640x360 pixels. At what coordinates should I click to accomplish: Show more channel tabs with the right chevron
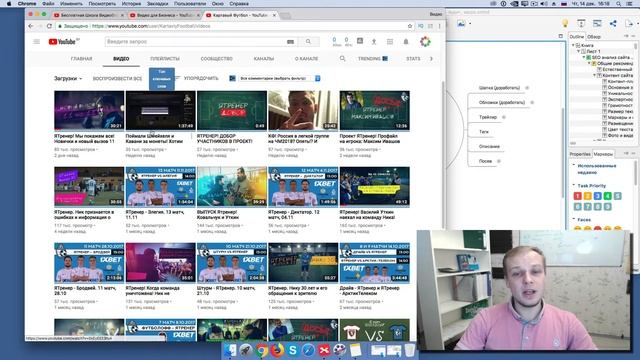431,59
